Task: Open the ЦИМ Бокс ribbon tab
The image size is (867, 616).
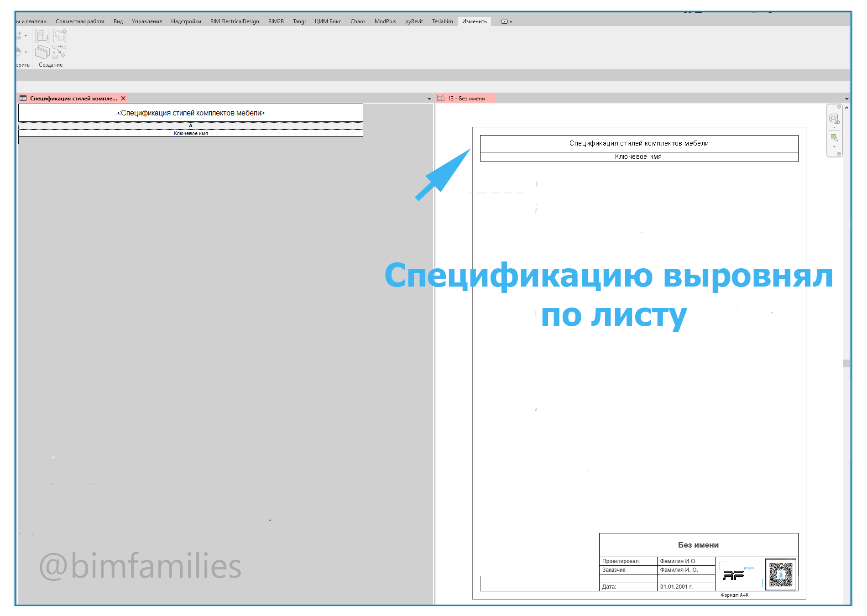Action: click(x=328, y=21)
